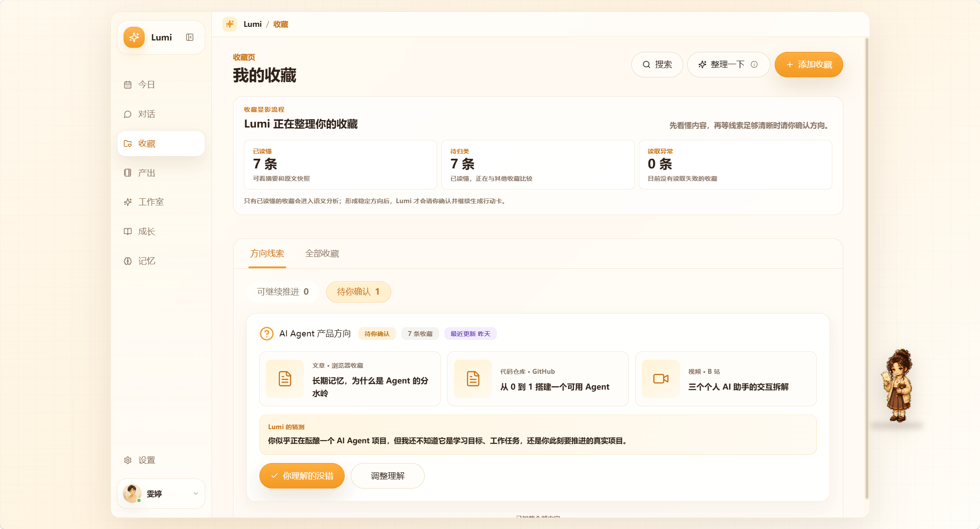Confirm with 你理解的没错 button

coord(302,476)
